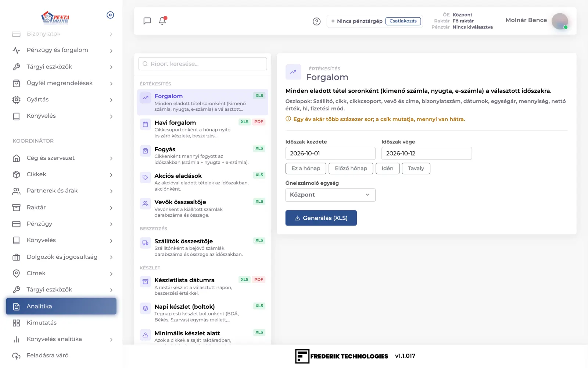
Task: Click the sidebar collapse target icon
Action: [110, 15]
